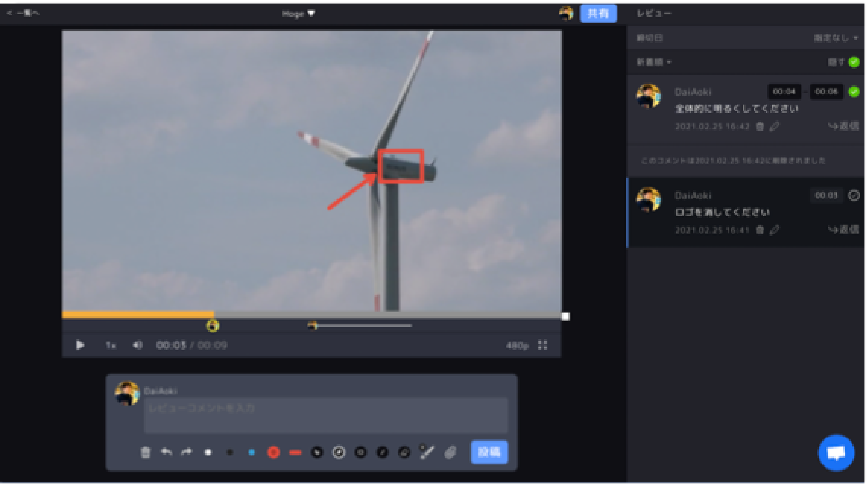868x485 pixels.
Task: Toggle the green hide-resolved check in filter row
Action: 853,62
